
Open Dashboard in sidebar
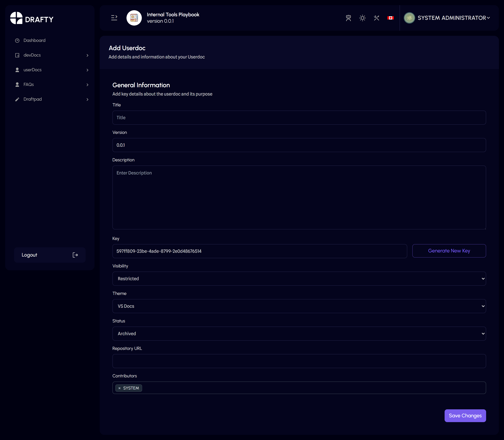[x=34, y=40]
